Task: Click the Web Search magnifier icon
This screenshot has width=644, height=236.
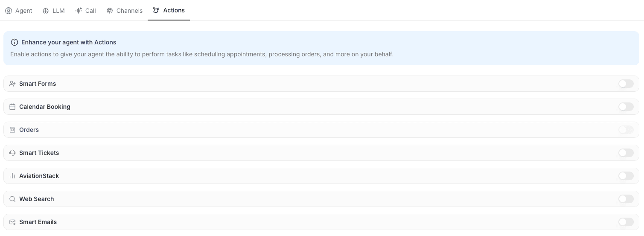Action: [x=12, y=199]
